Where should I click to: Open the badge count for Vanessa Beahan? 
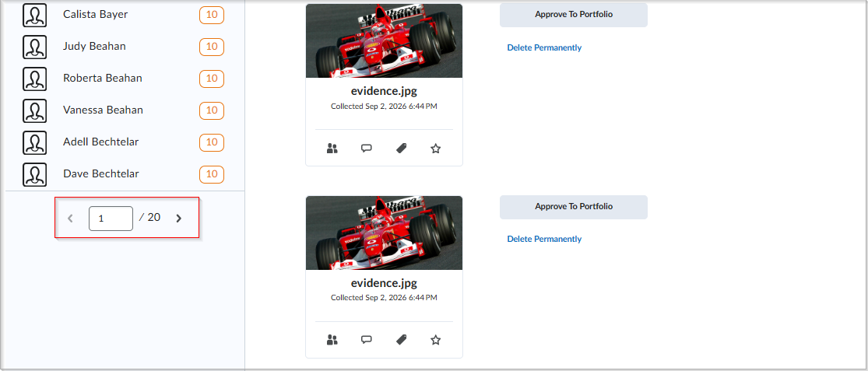click(212, 110)
